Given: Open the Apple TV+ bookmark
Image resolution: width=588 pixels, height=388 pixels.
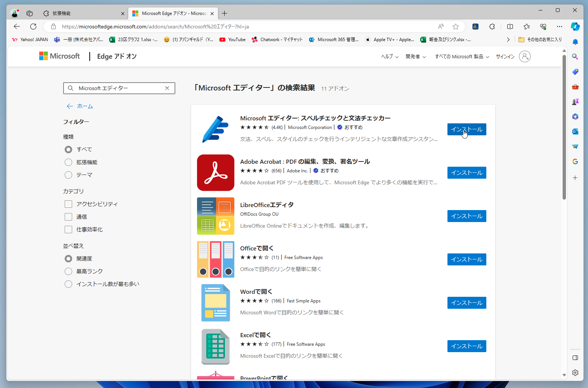Looking at the screenshot, I should [390, 40].
